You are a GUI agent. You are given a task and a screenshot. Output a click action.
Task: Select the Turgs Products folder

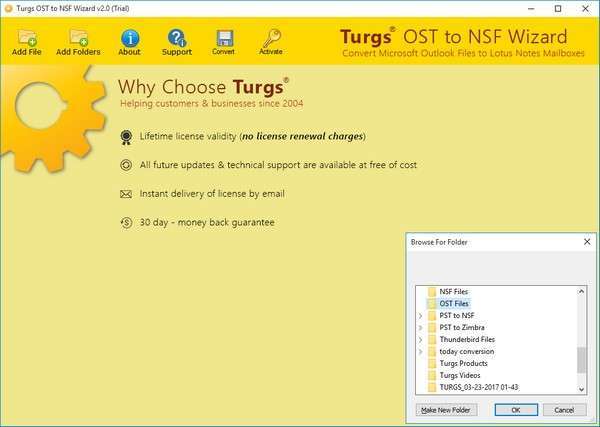[x=463, y=363]
